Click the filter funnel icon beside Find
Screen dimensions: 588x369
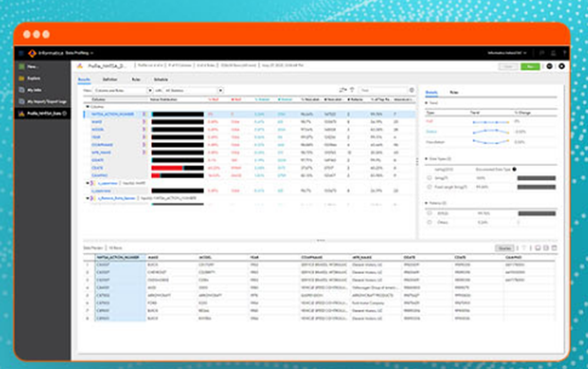pyautogui.click(x=352, y=90)
